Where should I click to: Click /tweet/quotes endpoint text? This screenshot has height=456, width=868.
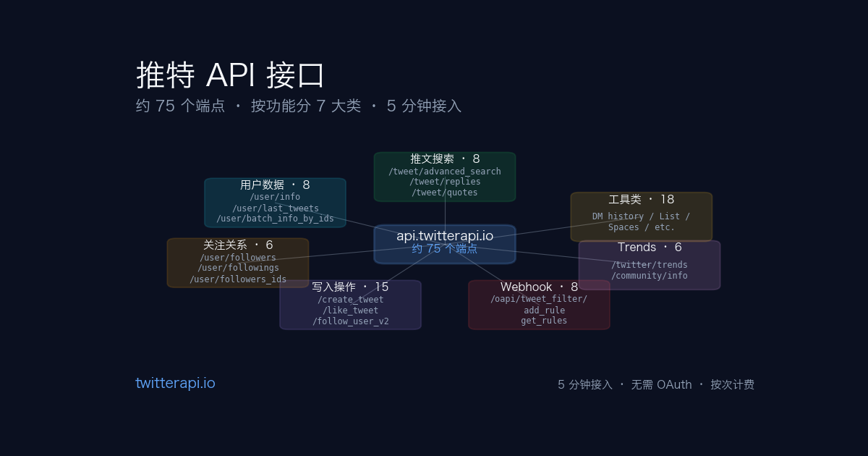445,193
